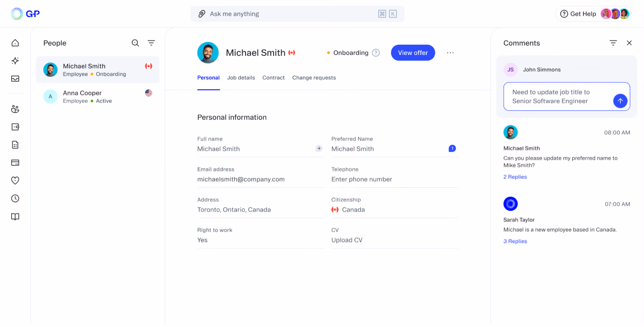Filter the People list
The image size is (644, 327).
(151, 43)
